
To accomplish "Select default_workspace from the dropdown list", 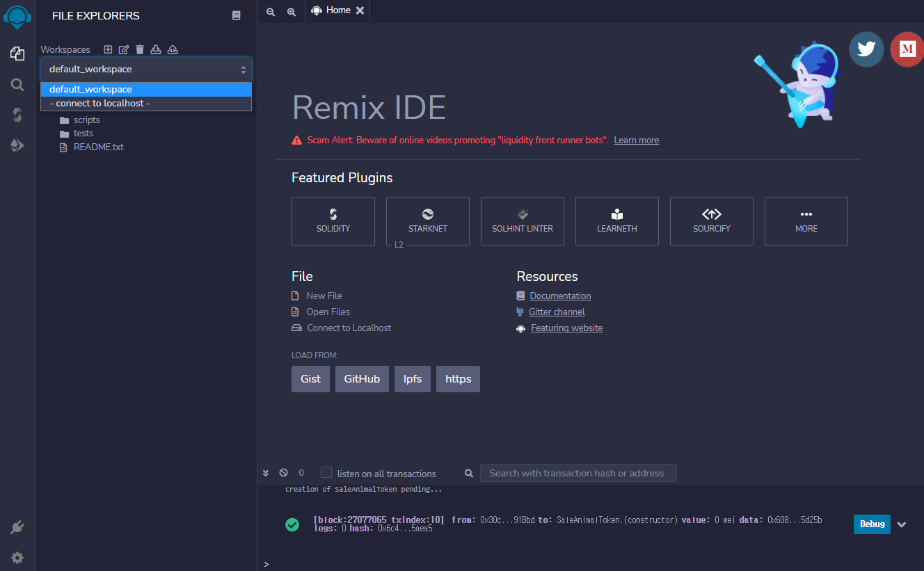I will click(x=146, y=89).
